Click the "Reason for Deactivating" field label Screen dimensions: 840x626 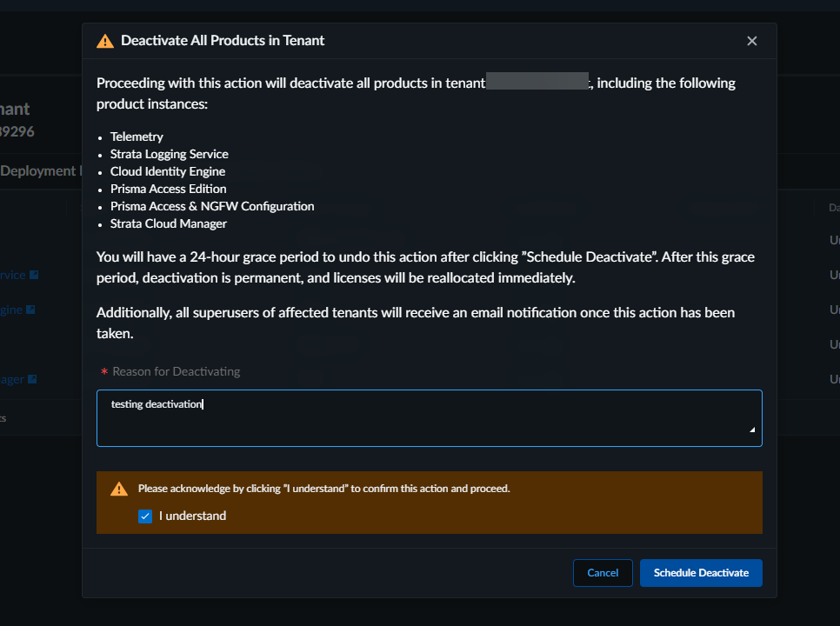(x=176, y=371)
